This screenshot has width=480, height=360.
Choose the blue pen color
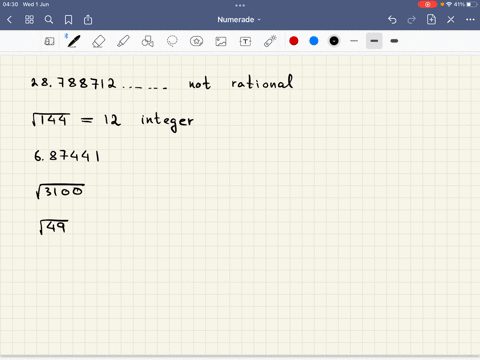pos(314,41)
